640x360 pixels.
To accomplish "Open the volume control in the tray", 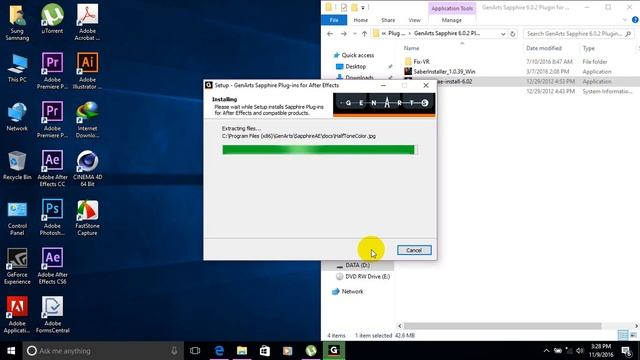I will (x=580, y=351).
